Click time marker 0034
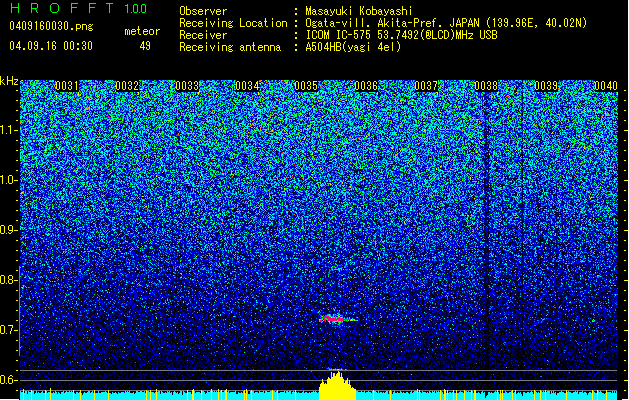Viewport: 629px width, 400px height. (x=247, y=86)
